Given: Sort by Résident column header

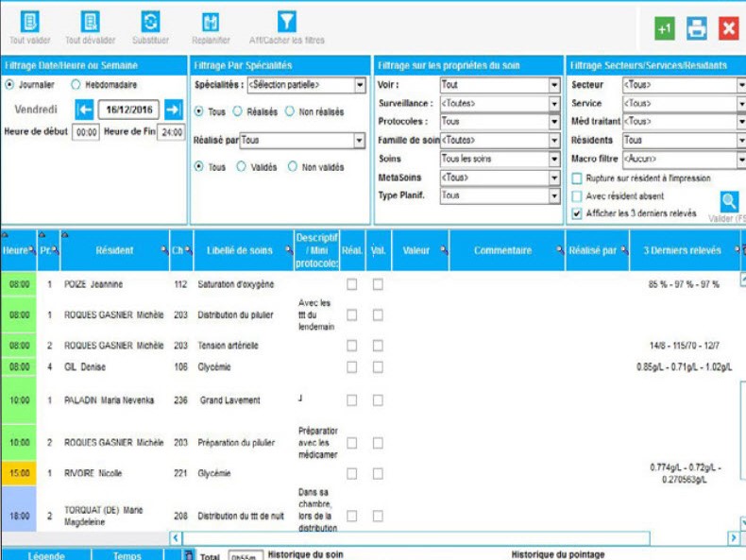Looking at the screenshot, I should tap(114, 250).
